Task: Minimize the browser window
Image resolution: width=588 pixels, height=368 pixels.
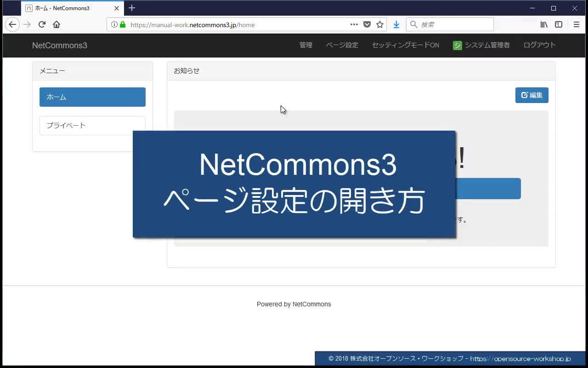Action: pos(532,8)
